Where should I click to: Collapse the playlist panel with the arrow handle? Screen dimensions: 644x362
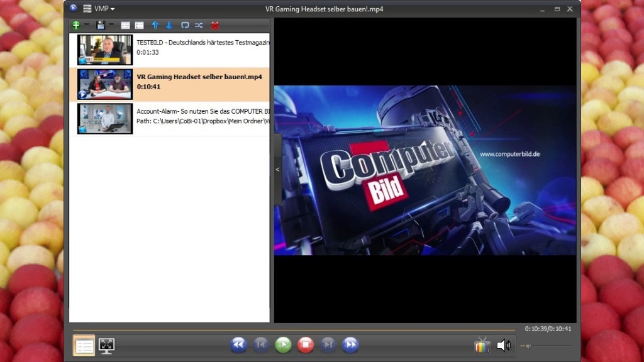(277, 169)
